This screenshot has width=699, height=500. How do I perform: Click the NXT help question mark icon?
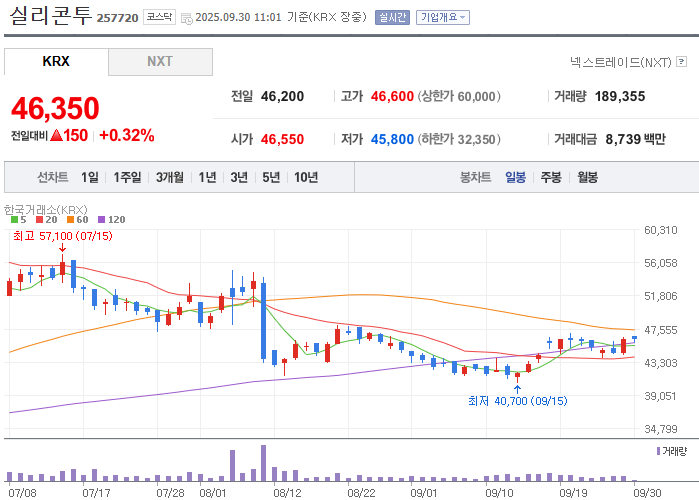click(x=681, y=61)
